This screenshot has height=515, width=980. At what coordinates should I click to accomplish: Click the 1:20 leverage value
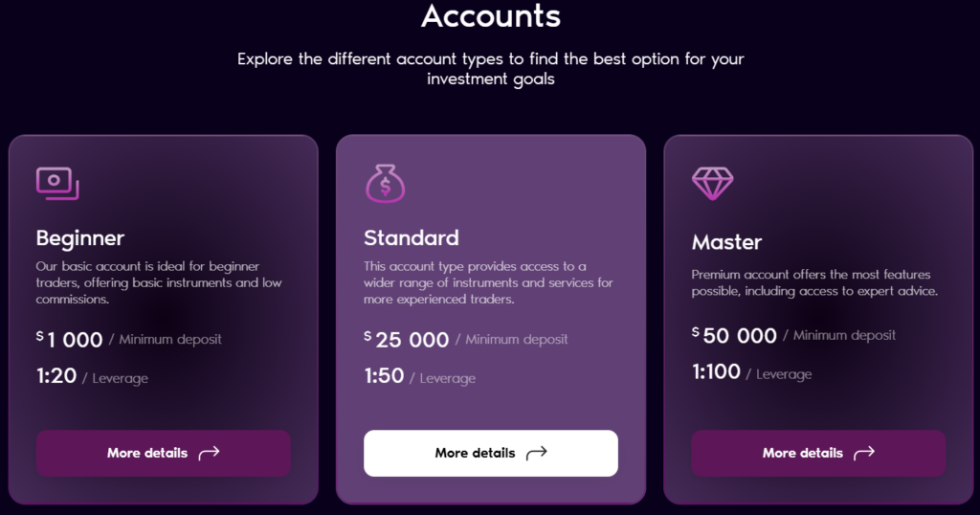pos(56,376)
